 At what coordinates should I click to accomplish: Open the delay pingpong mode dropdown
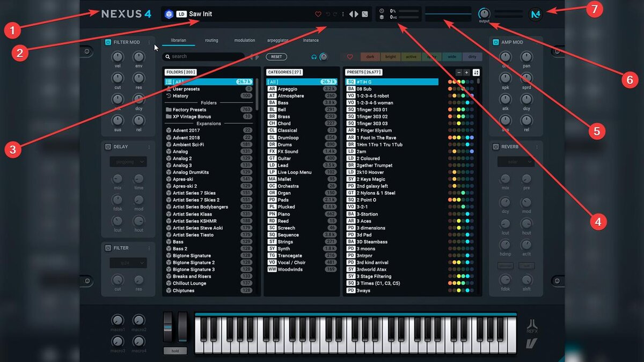(128, 161)
